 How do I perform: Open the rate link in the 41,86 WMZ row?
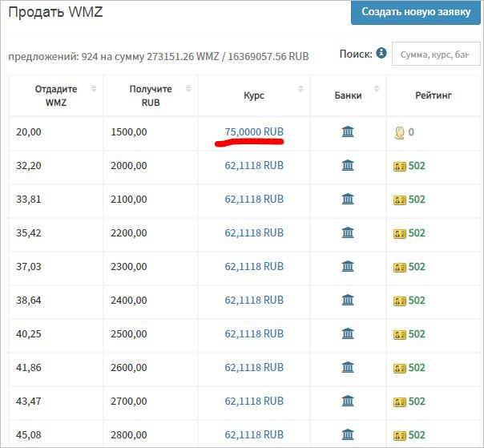(254, 367)
